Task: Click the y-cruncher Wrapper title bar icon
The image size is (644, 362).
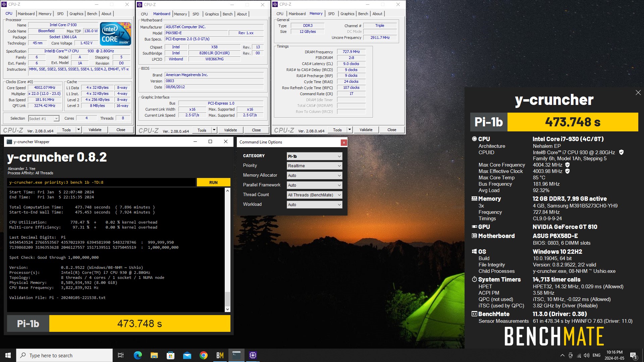Action: point(9,141)
